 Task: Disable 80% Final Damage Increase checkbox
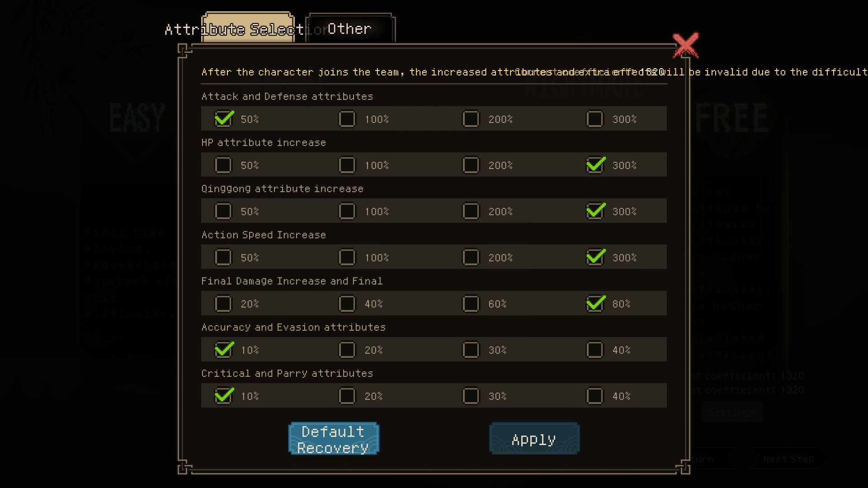tap(595, 304)
